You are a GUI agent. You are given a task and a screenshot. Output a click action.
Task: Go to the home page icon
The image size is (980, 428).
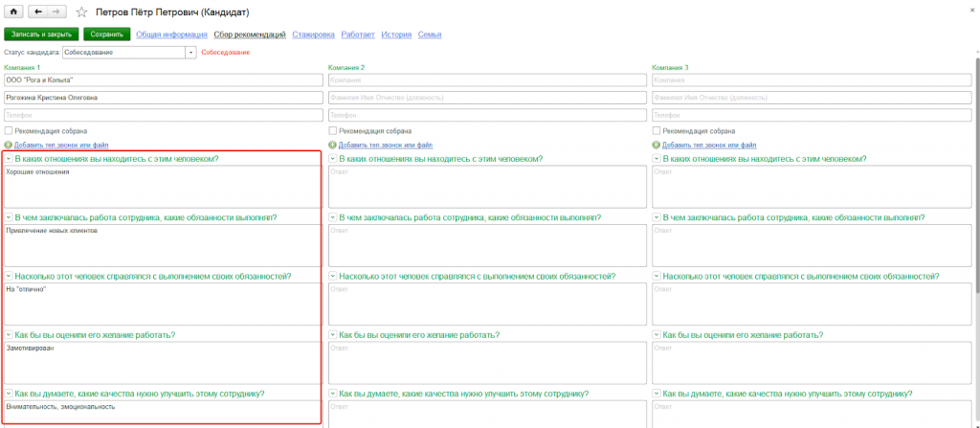13,11
